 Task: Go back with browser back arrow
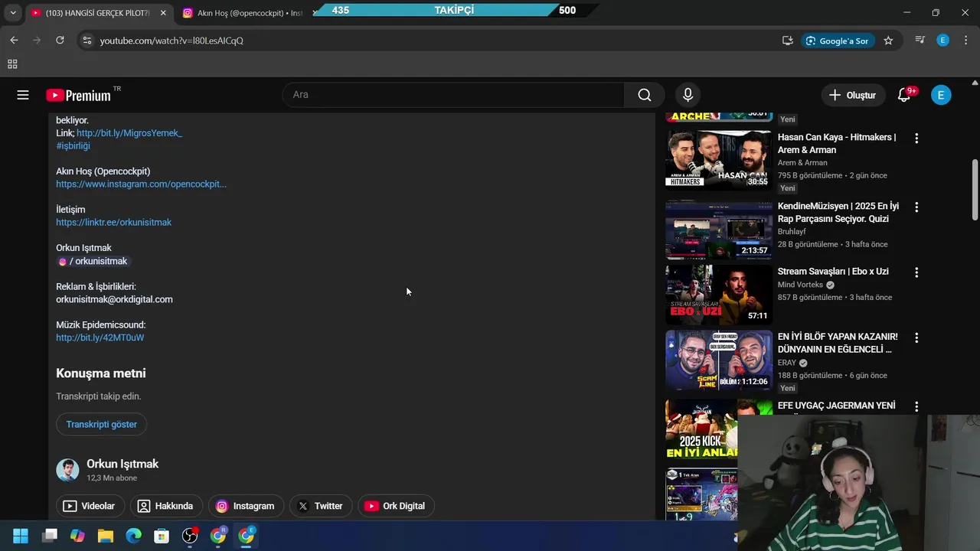coord(14,41)
